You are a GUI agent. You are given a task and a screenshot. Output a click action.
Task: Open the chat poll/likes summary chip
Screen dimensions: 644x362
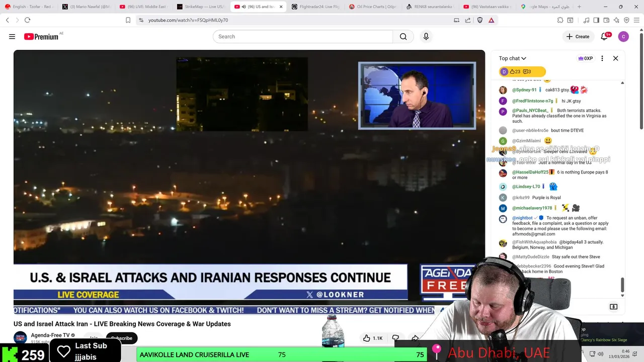(522, 72)
